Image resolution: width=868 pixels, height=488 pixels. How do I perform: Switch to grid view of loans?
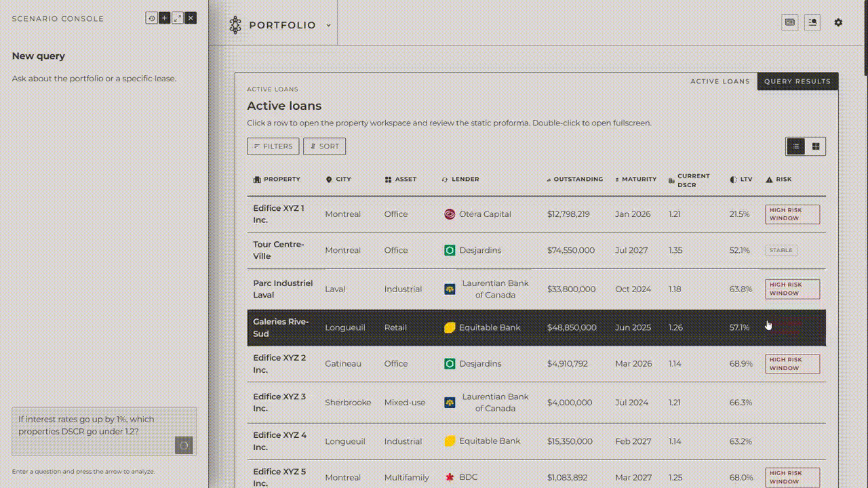click(815, 146)
